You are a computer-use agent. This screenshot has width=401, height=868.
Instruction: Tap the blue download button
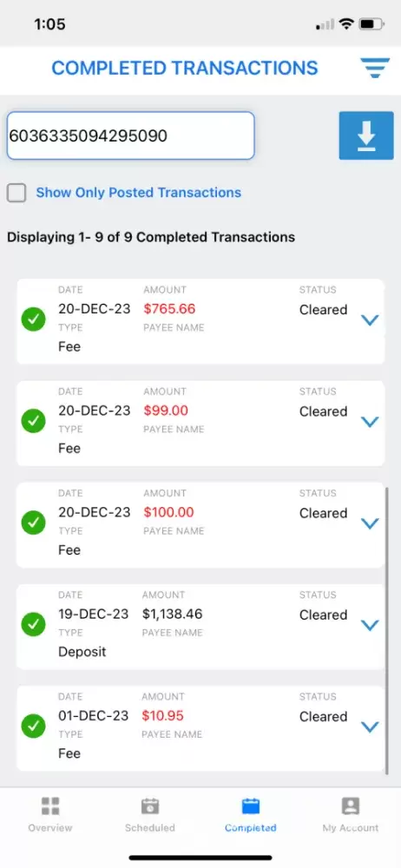tap(366, 135)
